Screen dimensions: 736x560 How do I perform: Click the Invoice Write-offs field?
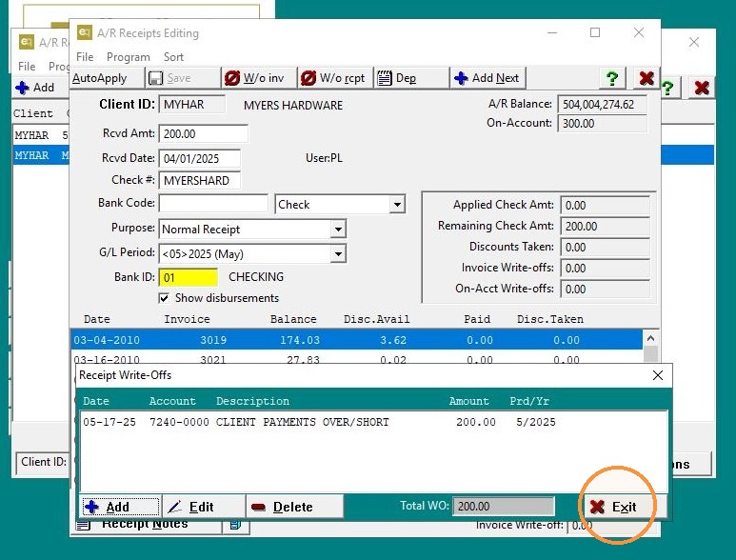click(605, 268)
